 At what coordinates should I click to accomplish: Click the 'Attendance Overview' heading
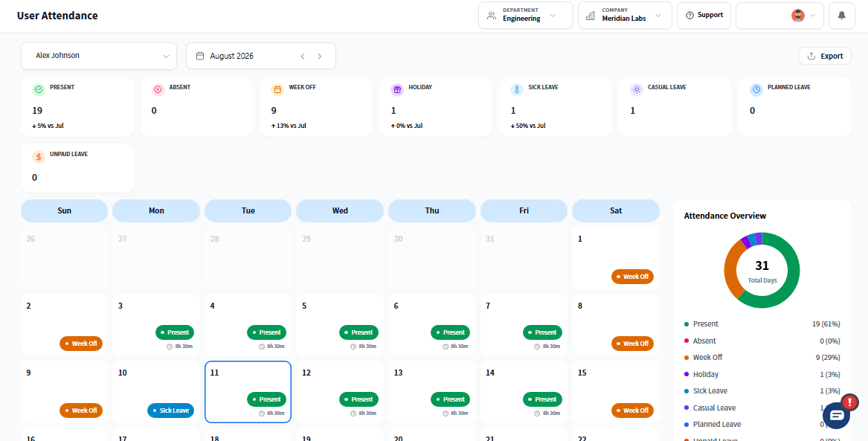point(725,216)
